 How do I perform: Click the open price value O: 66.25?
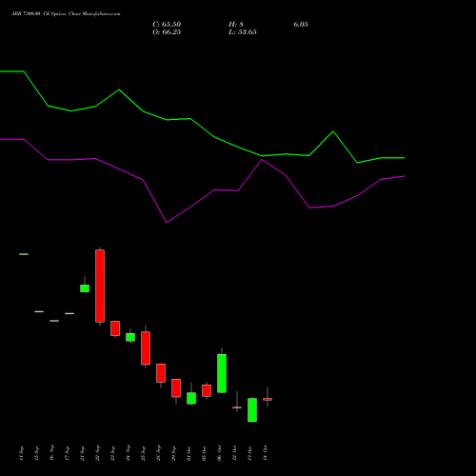pos(167,32)
